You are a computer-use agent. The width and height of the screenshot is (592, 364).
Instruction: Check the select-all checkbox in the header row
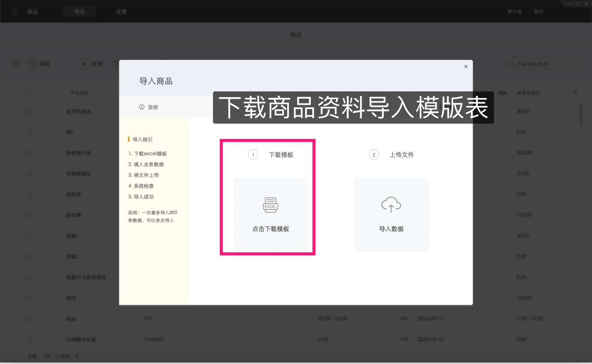(x=29, y=93)
